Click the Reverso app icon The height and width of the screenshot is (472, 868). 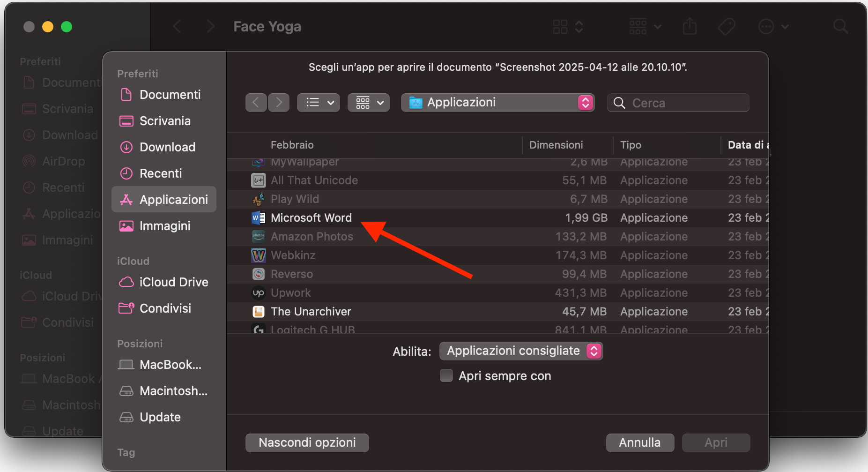pos(258,274)
